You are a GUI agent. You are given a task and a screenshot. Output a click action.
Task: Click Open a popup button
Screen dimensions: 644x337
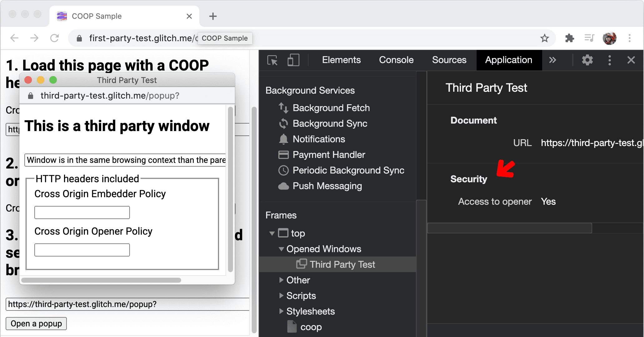click(37, 323)
